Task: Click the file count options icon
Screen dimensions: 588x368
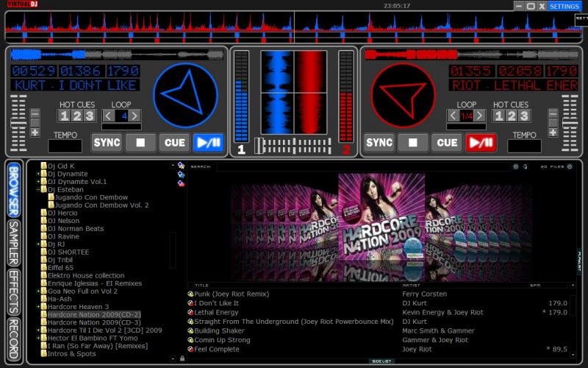Action: tap(570, 166)
